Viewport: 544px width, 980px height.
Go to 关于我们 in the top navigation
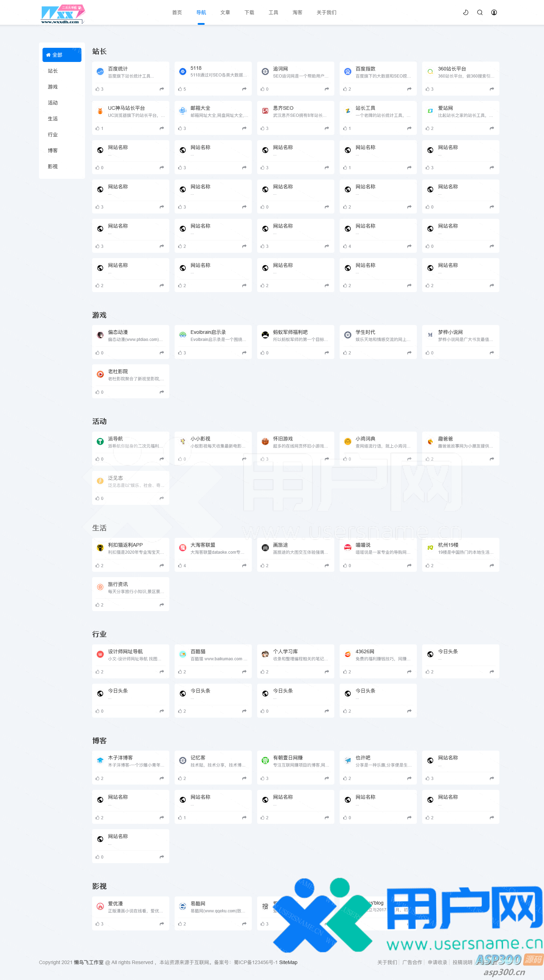point(326,12)
